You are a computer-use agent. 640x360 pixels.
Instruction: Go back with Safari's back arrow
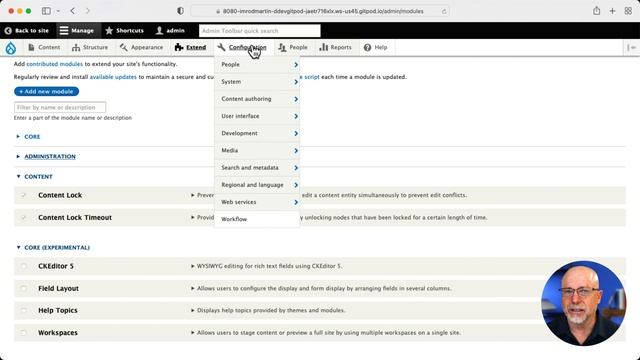pyautogui.click(x=73, y=11)
